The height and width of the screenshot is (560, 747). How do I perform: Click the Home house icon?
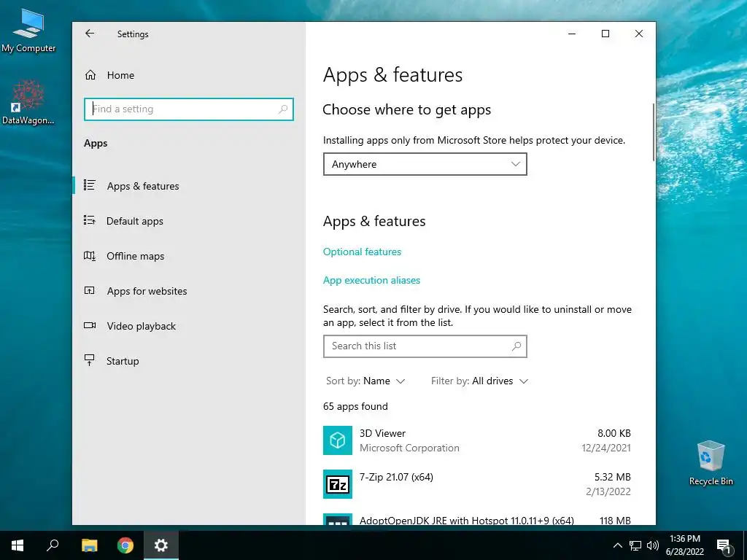coord(90,75)
